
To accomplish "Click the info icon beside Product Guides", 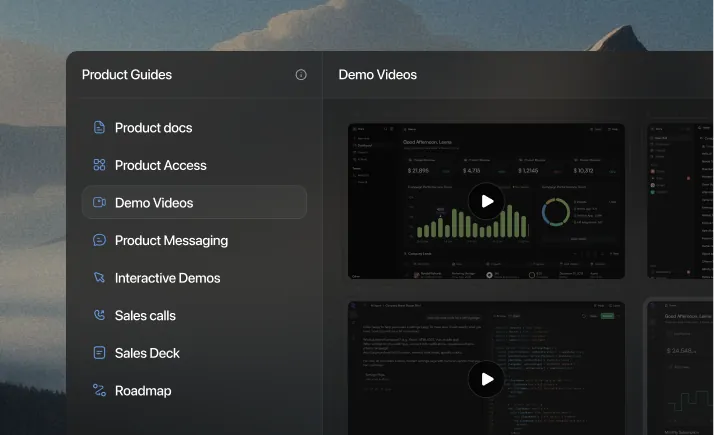I will tap(301, 75).
